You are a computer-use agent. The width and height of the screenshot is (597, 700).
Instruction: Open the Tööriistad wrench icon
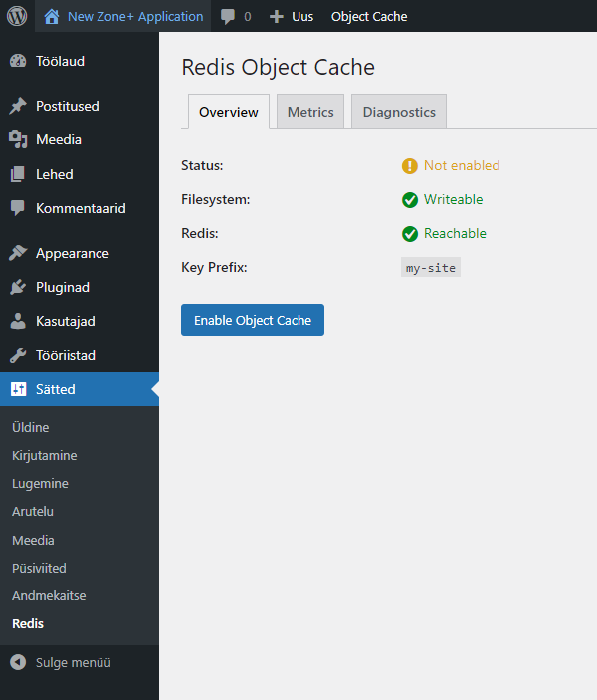coord(18,355)
